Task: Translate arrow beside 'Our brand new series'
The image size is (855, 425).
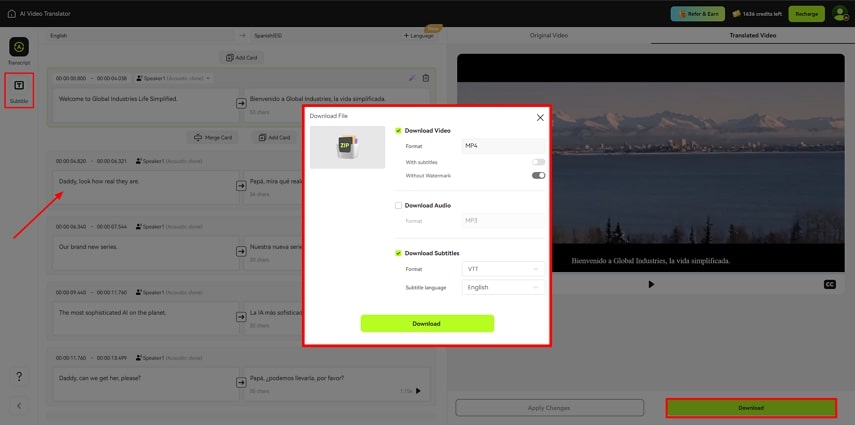Action: [241, 252]
